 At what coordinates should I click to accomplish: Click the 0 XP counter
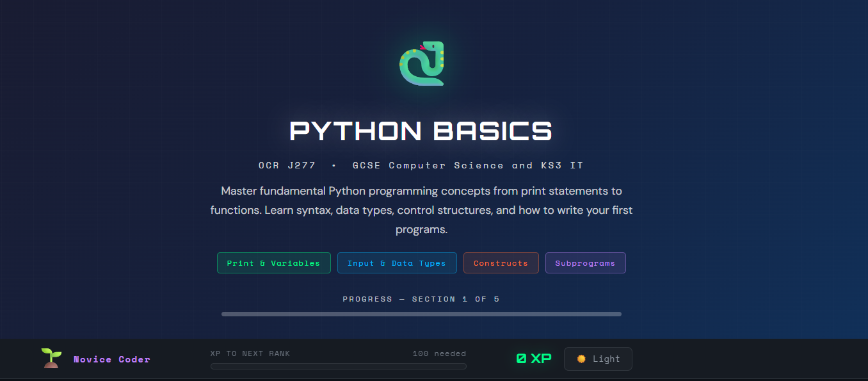(x=534, y=359)
